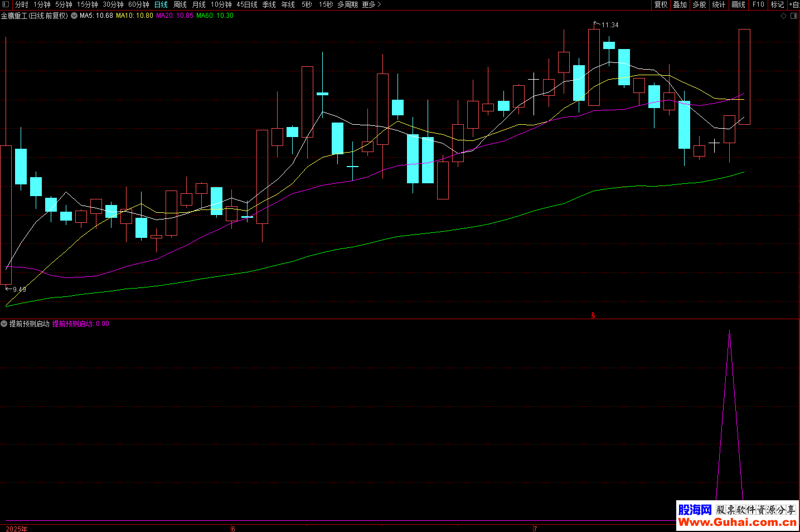Select the 10分钟 period tab
The image size is (800, 532).
[x=221, y=4]
